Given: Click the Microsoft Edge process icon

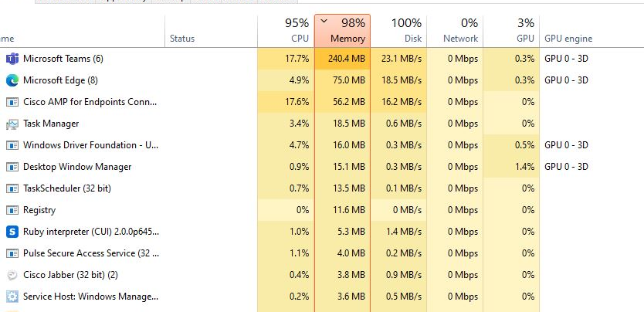Looking at the screenshot, I should 12,80.
